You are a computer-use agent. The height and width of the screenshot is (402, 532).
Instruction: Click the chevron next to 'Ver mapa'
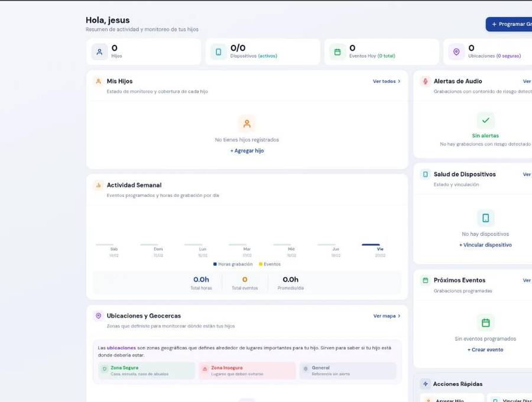click(399, 316)
